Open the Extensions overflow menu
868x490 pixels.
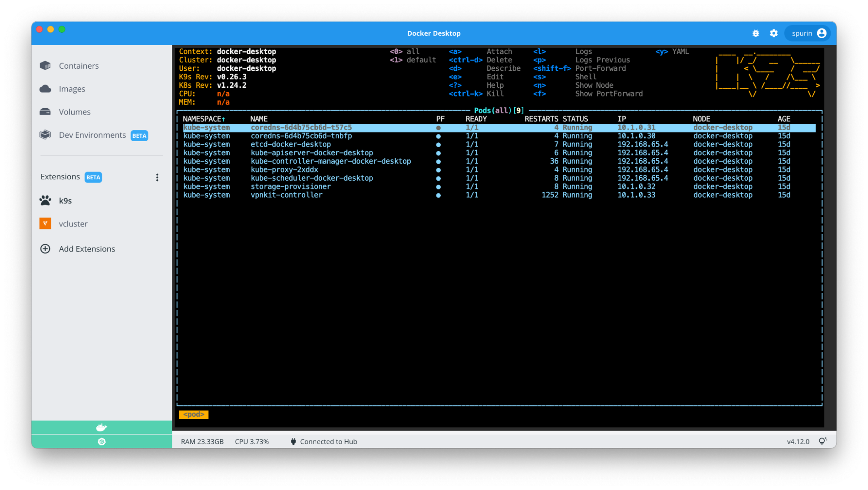click(157, 177)
